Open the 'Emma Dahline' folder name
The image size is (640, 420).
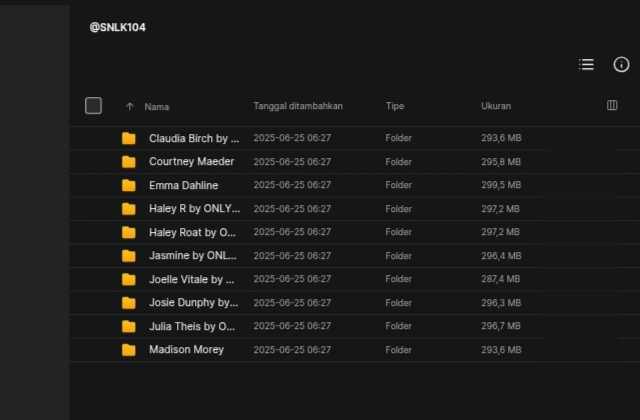pos(184,185)
